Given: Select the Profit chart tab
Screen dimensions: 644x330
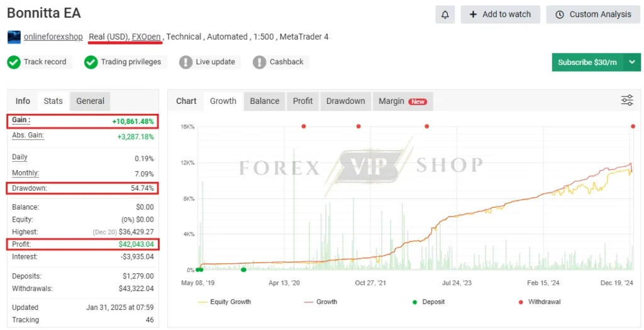Looking at the screenshot, I should pos(303,101).
